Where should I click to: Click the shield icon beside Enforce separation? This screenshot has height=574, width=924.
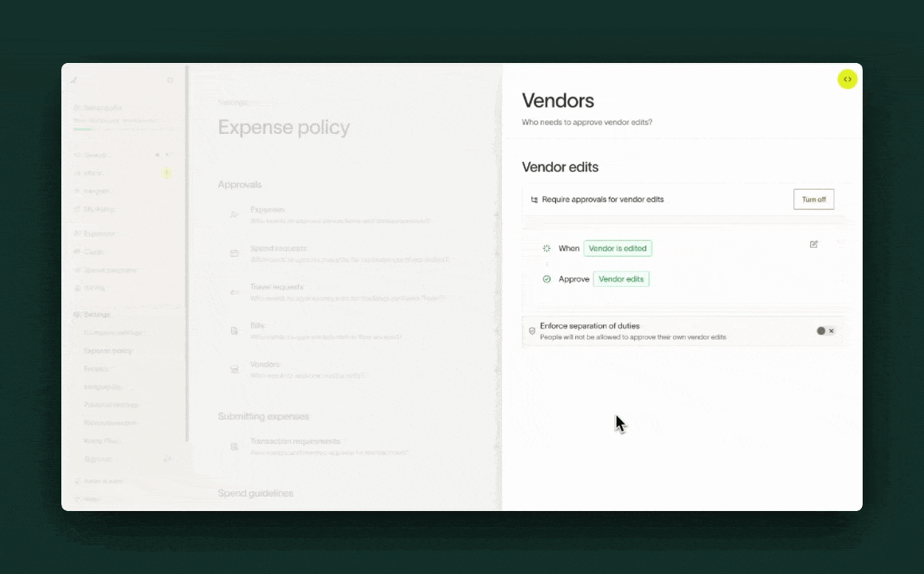(532, 331)
